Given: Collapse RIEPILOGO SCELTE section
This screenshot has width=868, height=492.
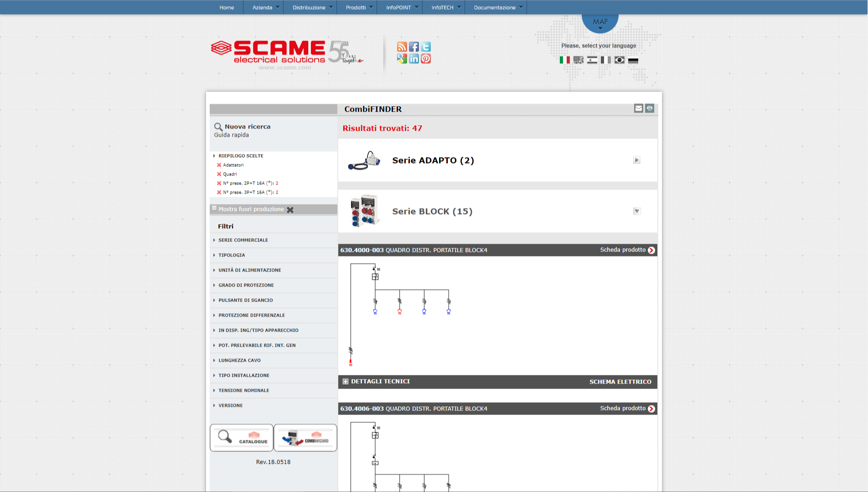Looking at the screenshot, I should coord(240,156).
